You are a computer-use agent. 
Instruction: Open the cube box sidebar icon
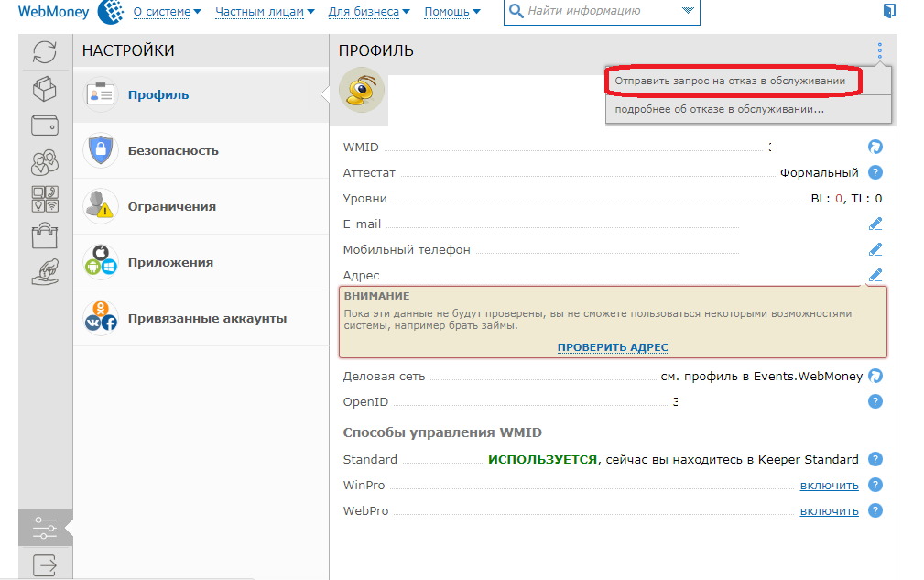coord(45,90)
